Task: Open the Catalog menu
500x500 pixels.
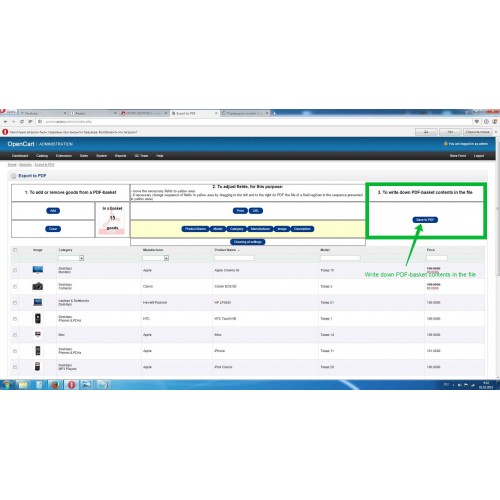Action: click(x=42, y=156)
